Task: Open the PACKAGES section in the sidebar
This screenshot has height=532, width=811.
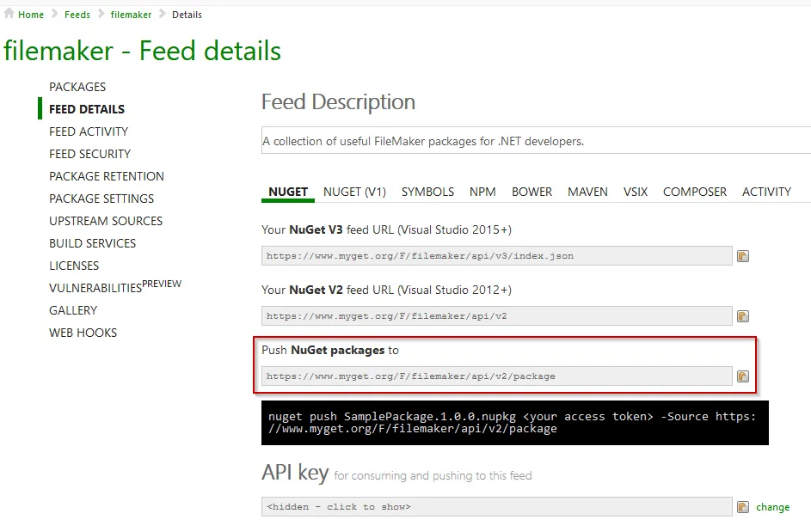Action: 77,87
